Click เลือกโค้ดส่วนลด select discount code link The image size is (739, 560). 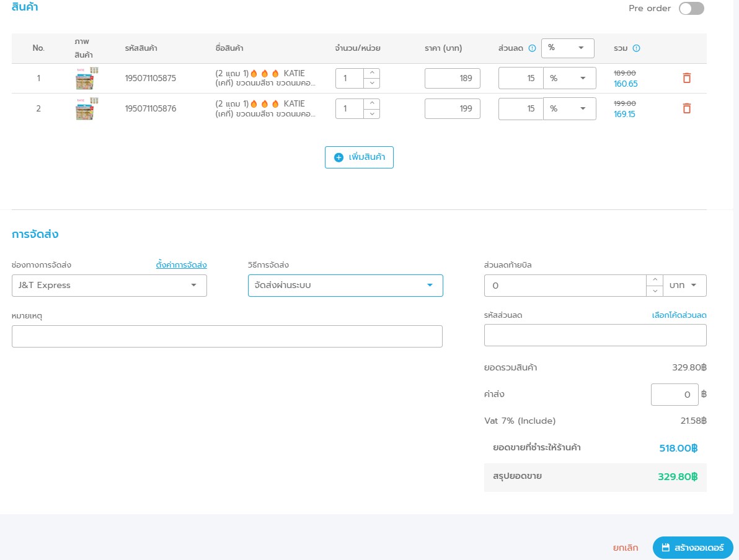point(679,315)
